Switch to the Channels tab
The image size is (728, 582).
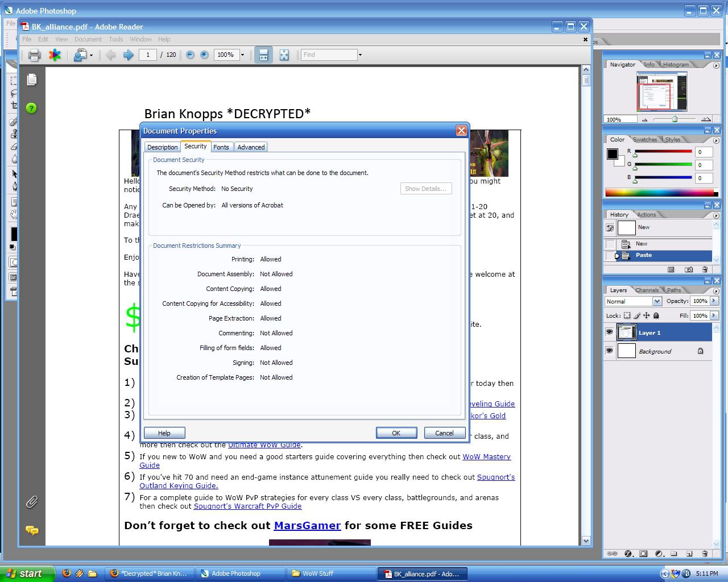click(x=647, y=290)
